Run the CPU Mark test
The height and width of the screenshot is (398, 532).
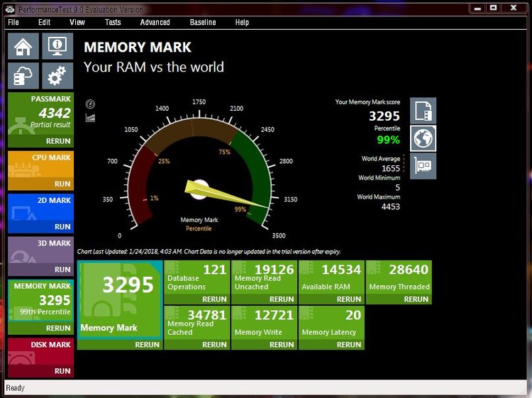pyautogui.click(x=40, y=184)
